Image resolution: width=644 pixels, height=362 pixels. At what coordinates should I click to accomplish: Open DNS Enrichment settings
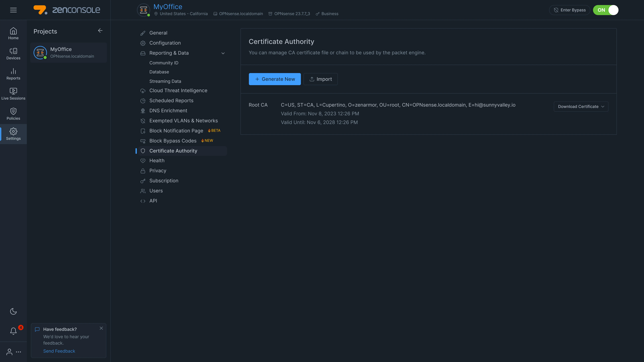[168, 111]
